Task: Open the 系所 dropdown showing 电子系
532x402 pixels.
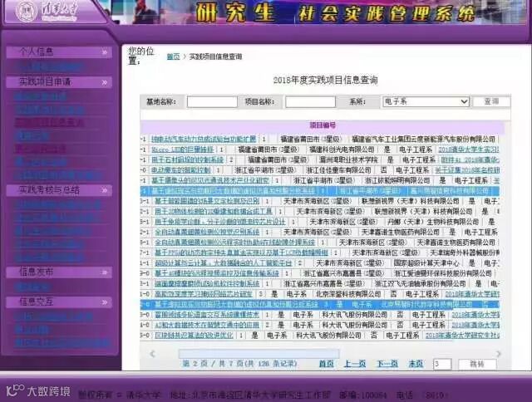Action: coord(426,101)
